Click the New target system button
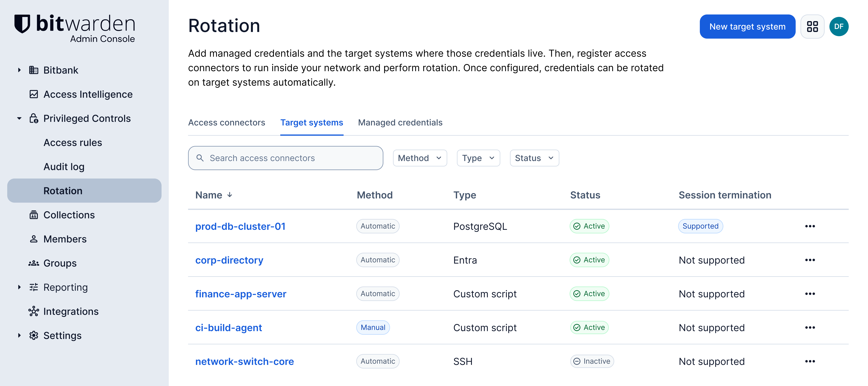The width and height of the screenshot is (868, 386). (x=747, y=27)
